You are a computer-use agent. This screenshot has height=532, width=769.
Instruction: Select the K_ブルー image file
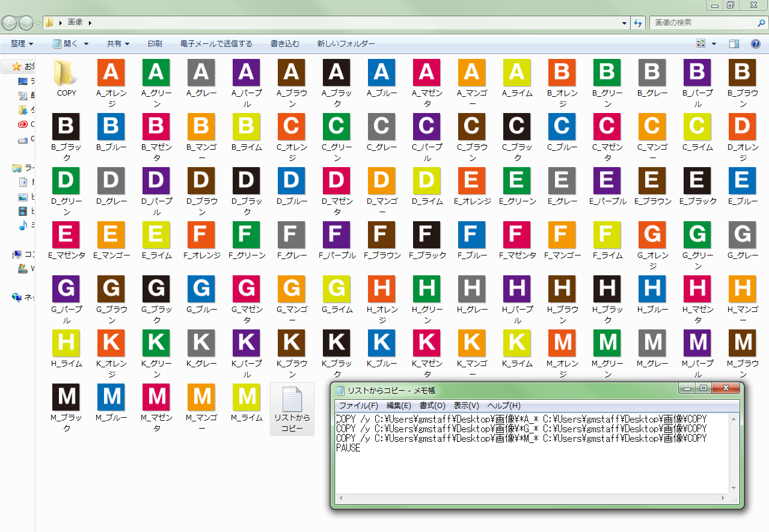381,343
